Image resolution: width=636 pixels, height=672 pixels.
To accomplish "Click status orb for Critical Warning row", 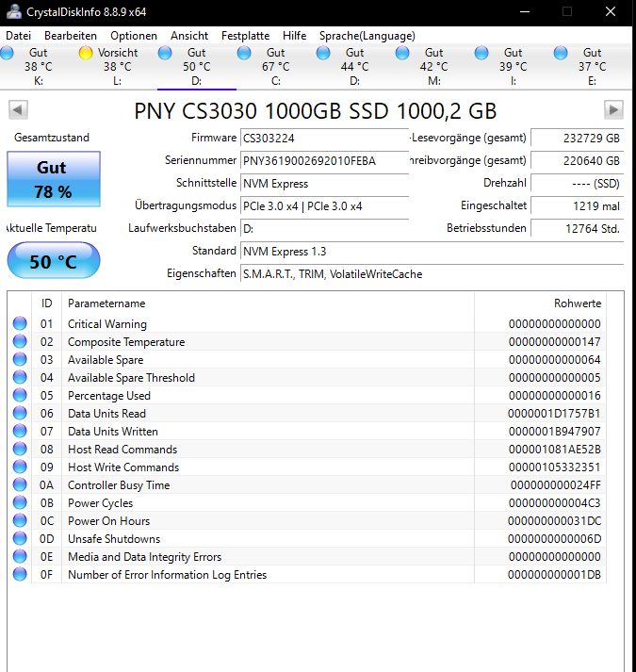I will (x=20, y=323).
